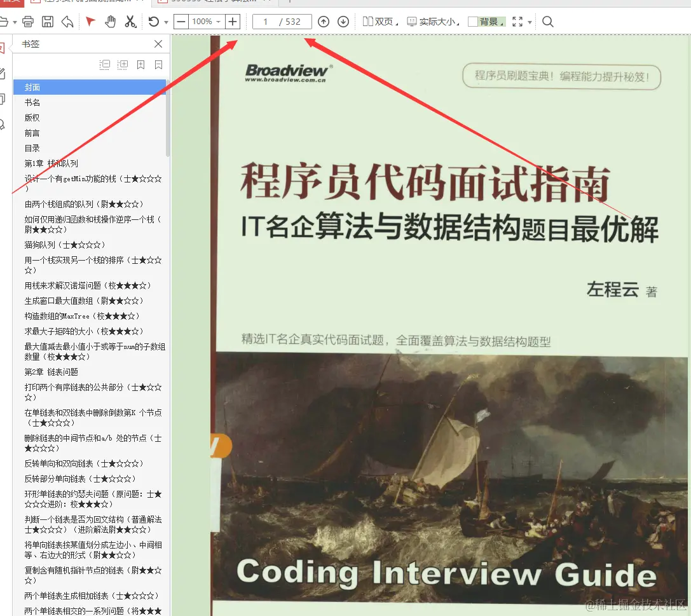Viewport: 691px width, 616px height.
Task: Open the 目录 bookmark
Action: (x=32, y=148)
